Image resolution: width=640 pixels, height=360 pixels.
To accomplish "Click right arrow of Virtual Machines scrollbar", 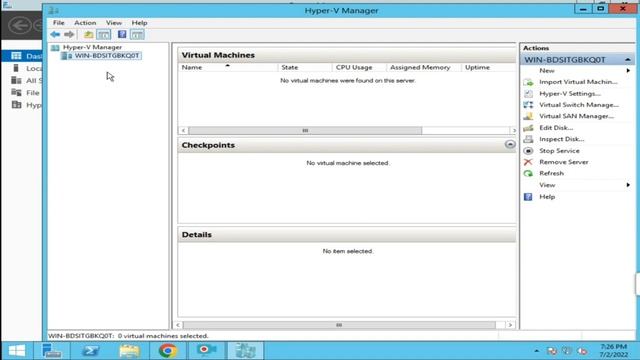I will click(514, 131).
